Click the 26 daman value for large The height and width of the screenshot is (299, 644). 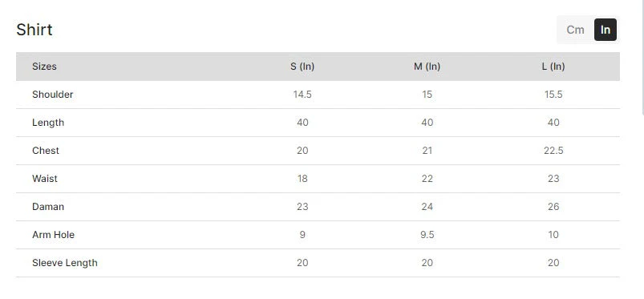click(553, 207)
